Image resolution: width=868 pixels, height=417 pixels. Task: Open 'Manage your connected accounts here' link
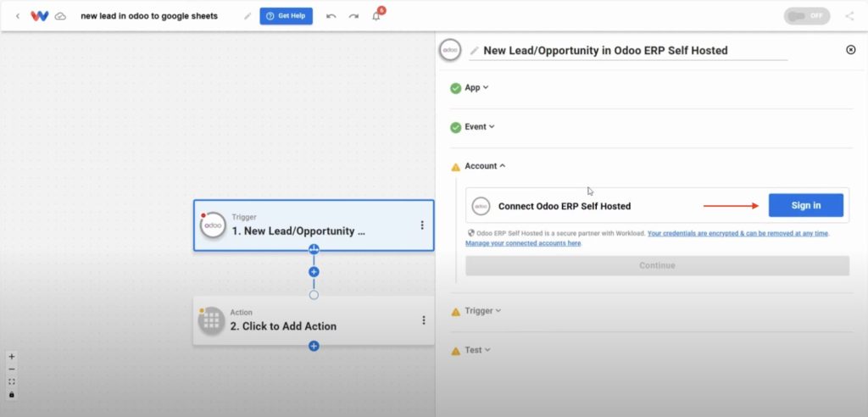coord(523,243)
